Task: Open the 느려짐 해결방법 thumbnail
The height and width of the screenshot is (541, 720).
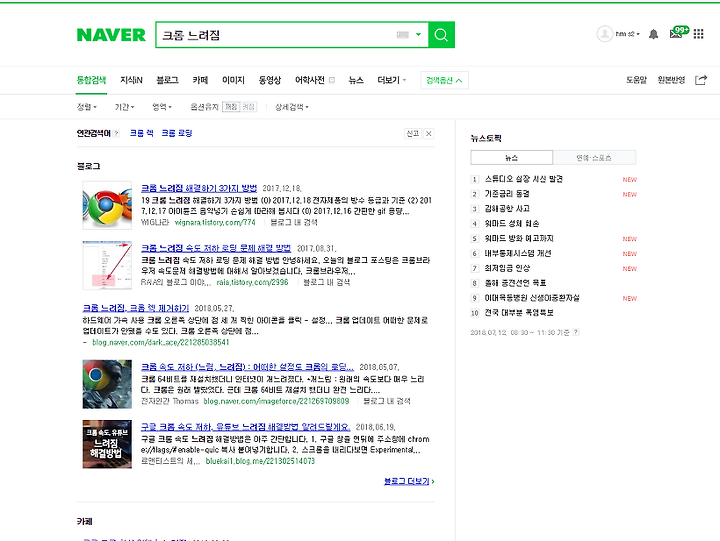Action: coord(107,444)
